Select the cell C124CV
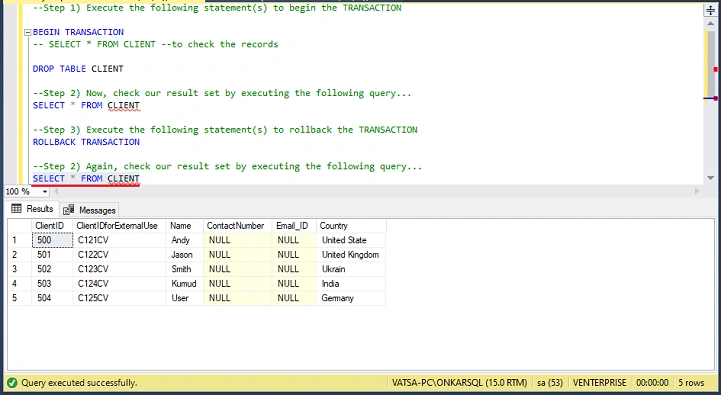 [119, 284]
